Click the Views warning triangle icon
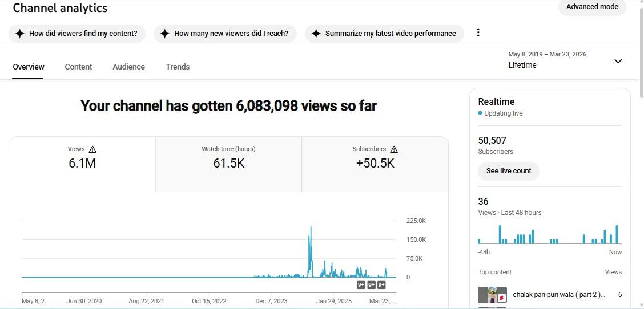This screenshot has height=309, width=644. 92,149
